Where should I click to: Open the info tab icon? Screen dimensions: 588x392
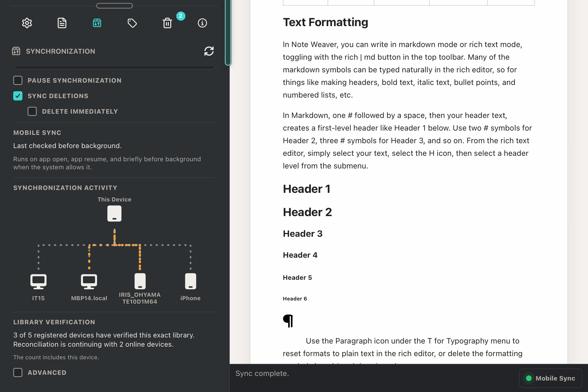[202, 23]
